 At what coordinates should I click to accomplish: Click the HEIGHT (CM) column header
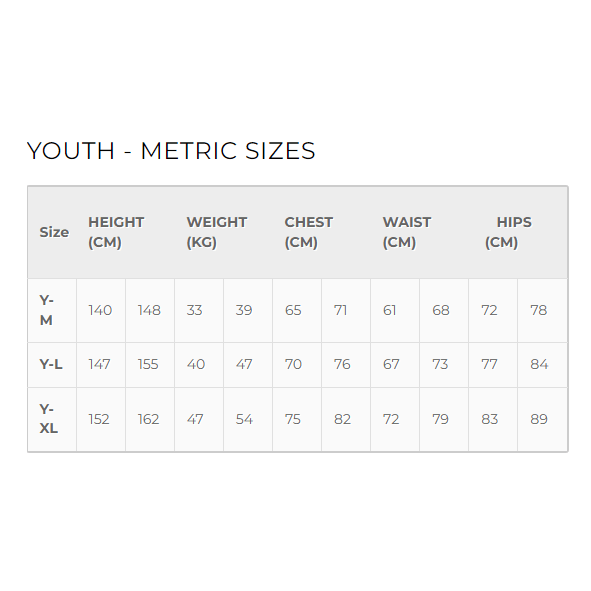(x=116, y=232)
